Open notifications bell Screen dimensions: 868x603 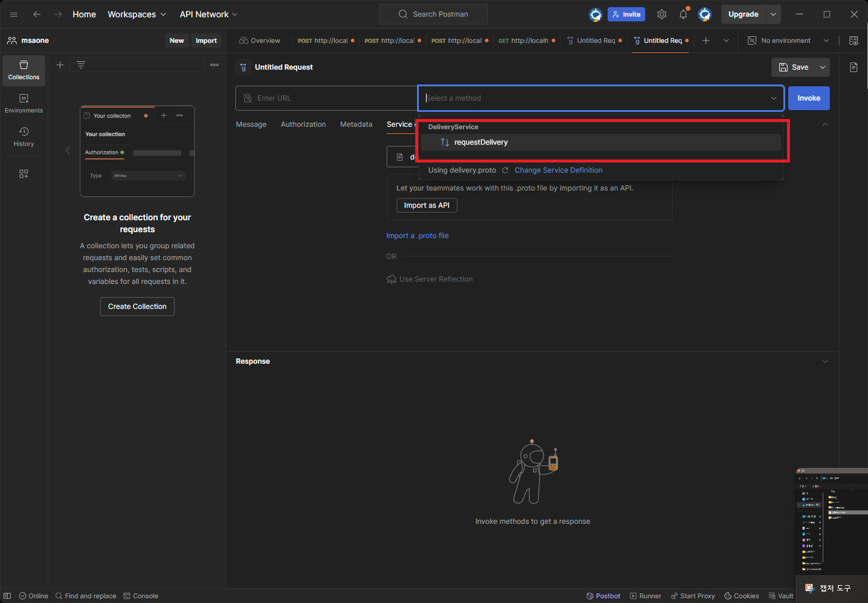(683, 14)
